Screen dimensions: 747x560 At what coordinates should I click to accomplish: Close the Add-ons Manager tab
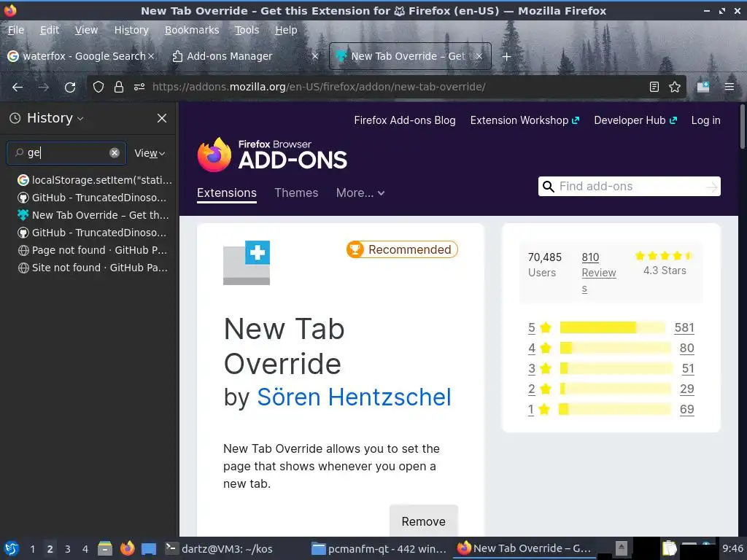click(x=315, y=56)
